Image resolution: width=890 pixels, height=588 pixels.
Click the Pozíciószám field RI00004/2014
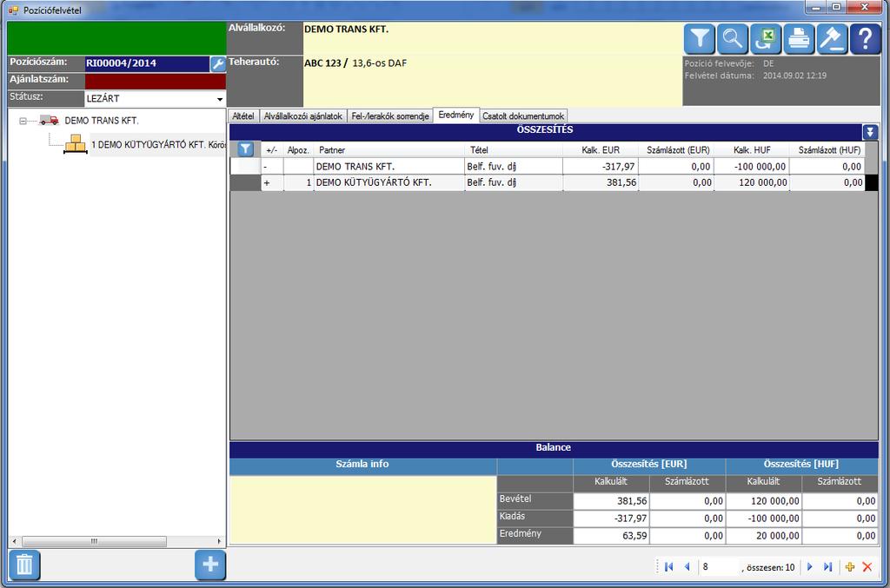147,63
